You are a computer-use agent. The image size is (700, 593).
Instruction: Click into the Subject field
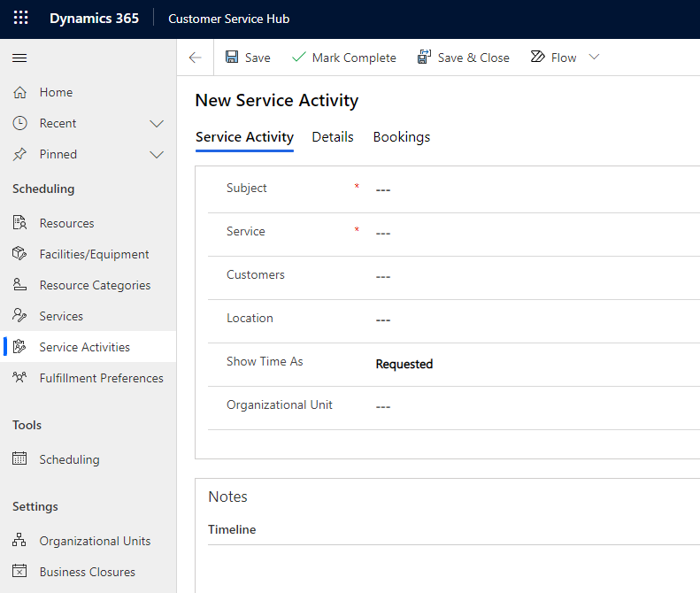coord(537,189)
